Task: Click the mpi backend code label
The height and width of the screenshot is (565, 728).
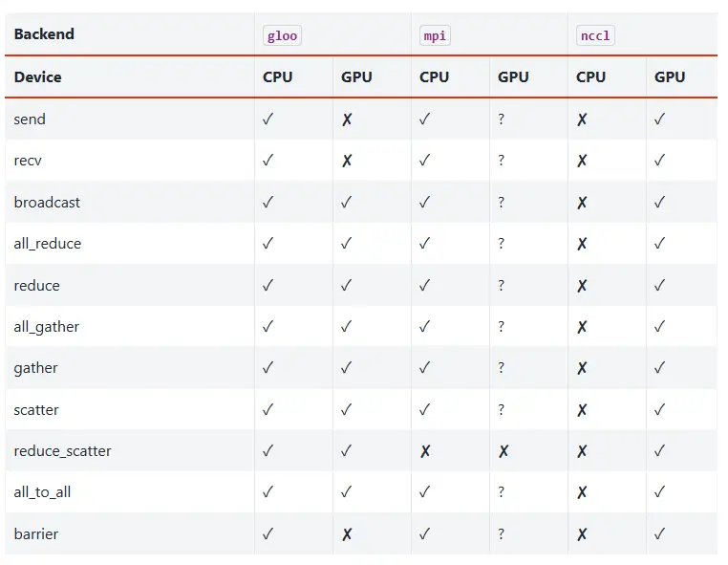Action: (435, 35)
